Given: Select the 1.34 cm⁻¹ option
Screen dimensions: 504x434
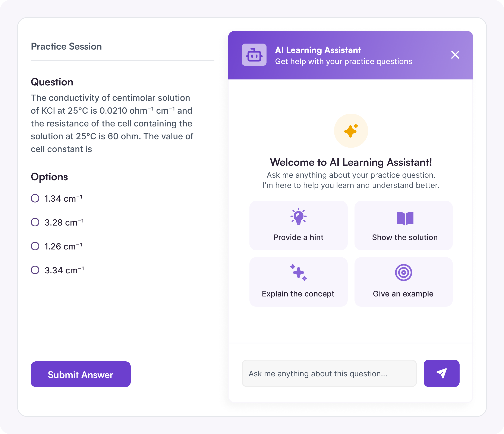Looking at the screenshot, I should coord(35,198).
